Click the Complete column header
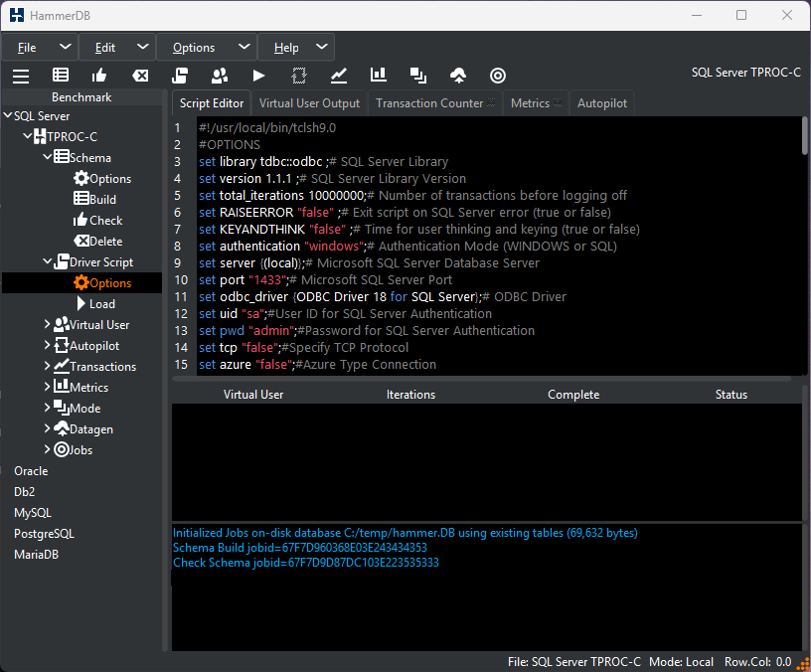Image resolution: width=811 pixels, height=672 pixels. click(573, 395)
